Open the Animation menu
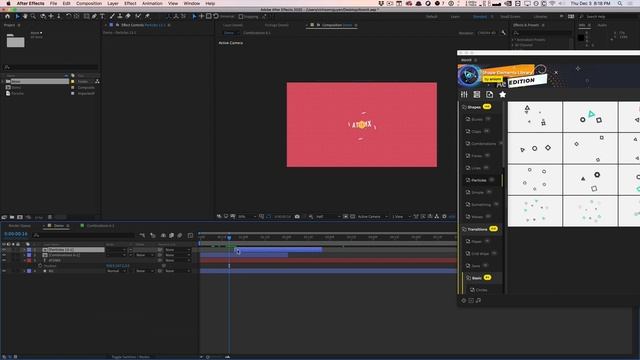 [152, 3]
